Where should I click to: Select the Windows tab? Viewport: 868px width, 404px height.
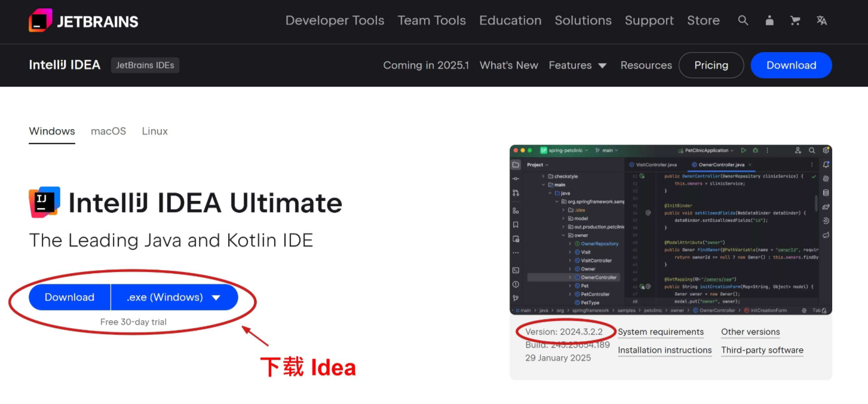pos(52,131)
